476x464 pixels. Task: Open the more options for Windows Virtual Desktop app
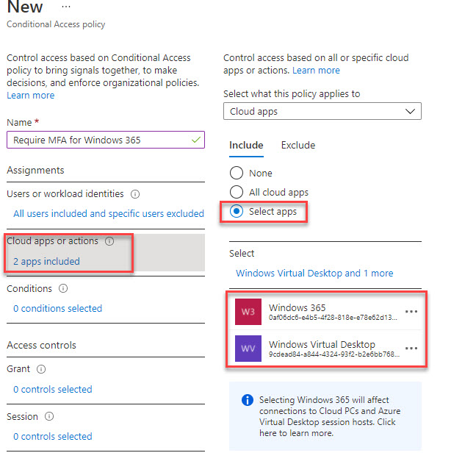click(x=411, y=349)
